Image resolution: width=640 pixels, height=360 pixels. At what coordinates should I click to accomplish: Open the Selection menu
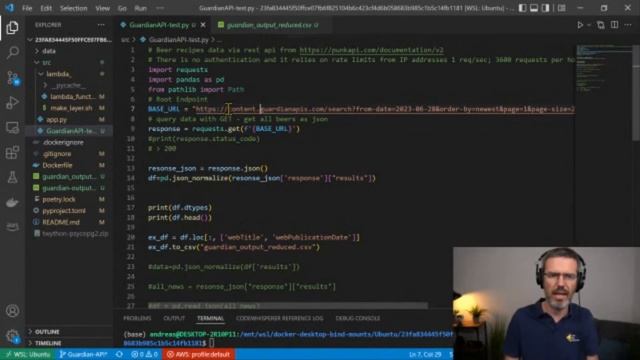tap(73, 8)
